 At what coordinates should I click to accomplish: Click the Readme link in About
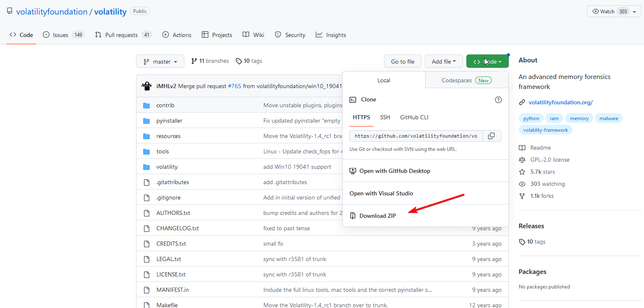click(x=540, y=148)
